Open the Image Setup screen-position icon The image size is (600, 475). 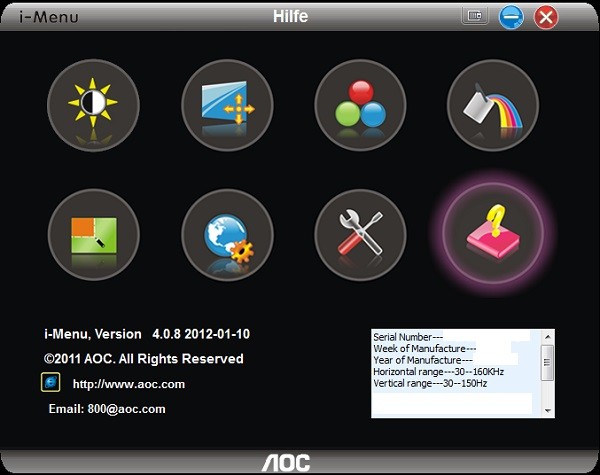click(x=227, y=105)
